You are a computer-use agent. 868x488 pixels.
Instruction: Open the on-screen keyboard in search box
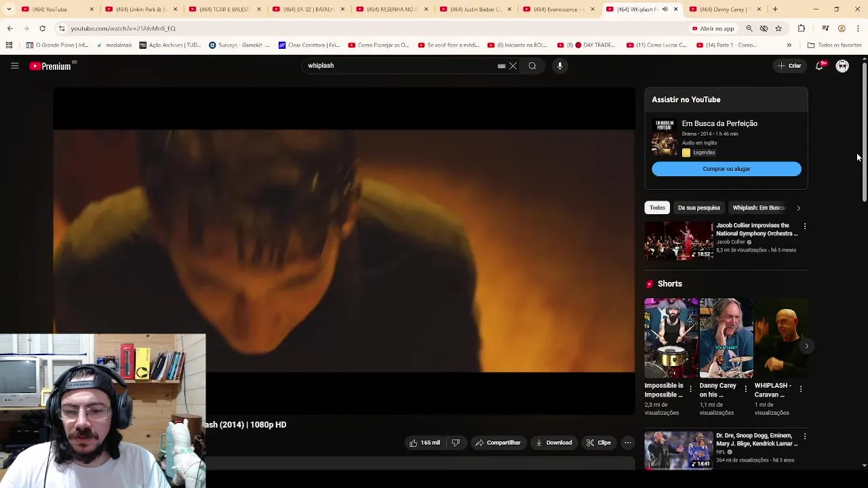pyautogui.click(x=501, y=66)
